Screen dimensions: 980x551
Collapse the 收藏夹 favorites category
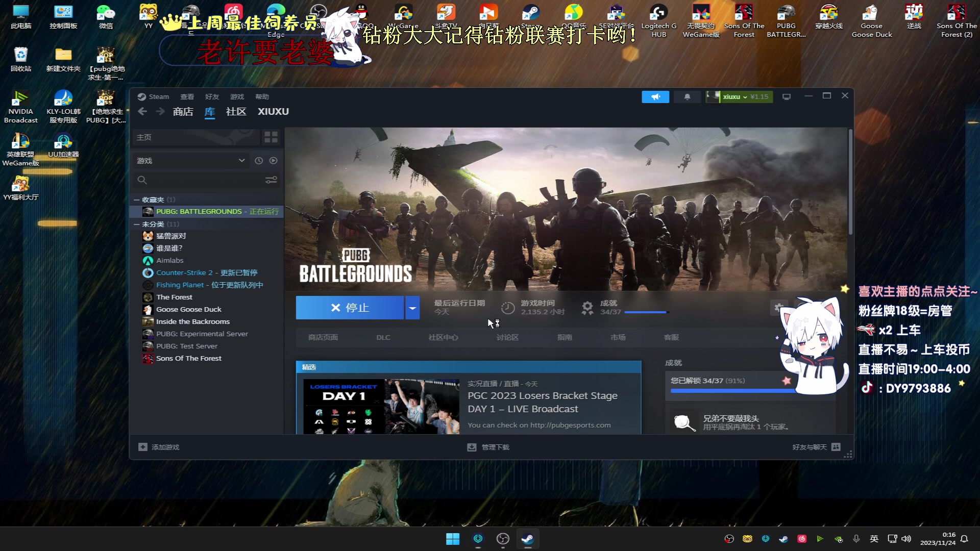[x=136, y=199]
